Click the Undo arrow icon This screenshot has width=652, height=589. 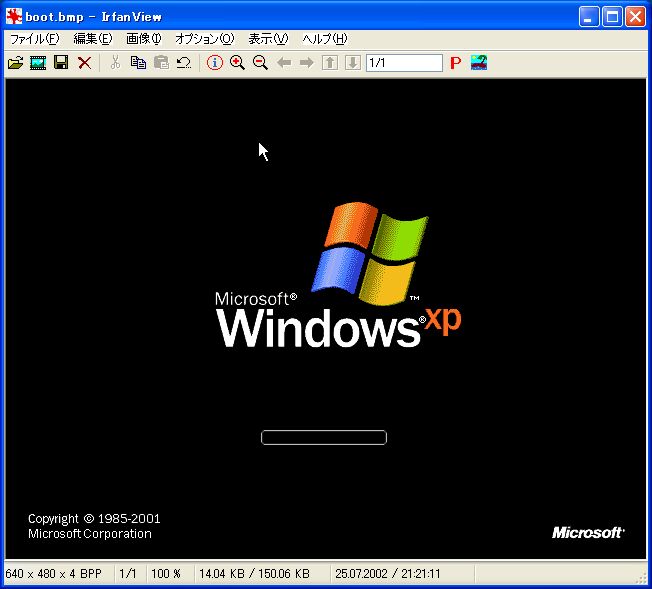pos(184,63)
